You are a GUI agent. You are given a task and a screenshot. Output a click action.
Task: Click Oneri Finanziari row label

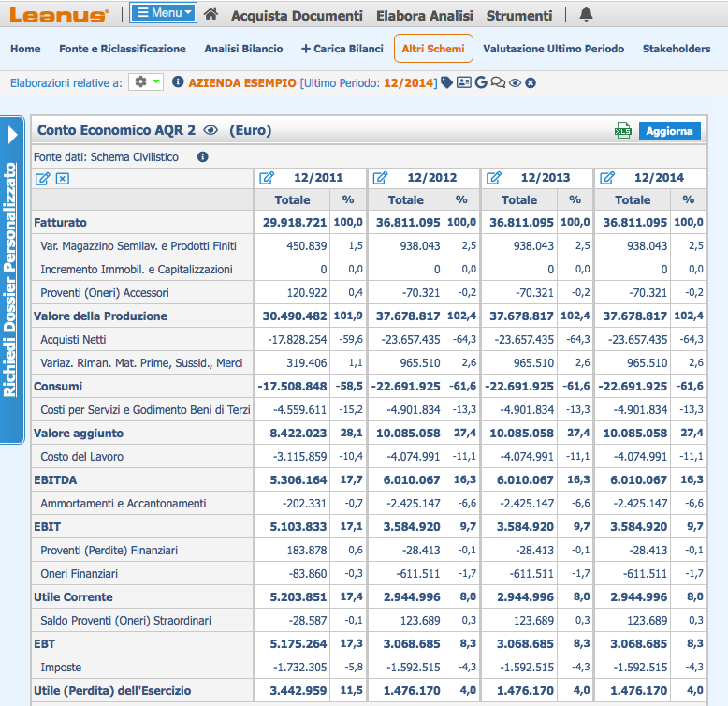click(79, 574)
